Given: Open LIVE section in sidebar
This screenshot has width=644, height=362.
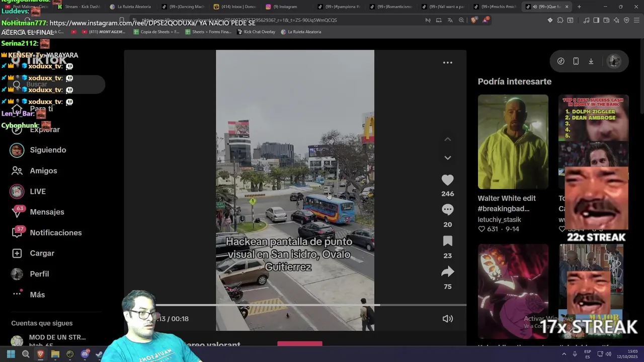Looking at the screenshot, I should [x=38, y=191].
